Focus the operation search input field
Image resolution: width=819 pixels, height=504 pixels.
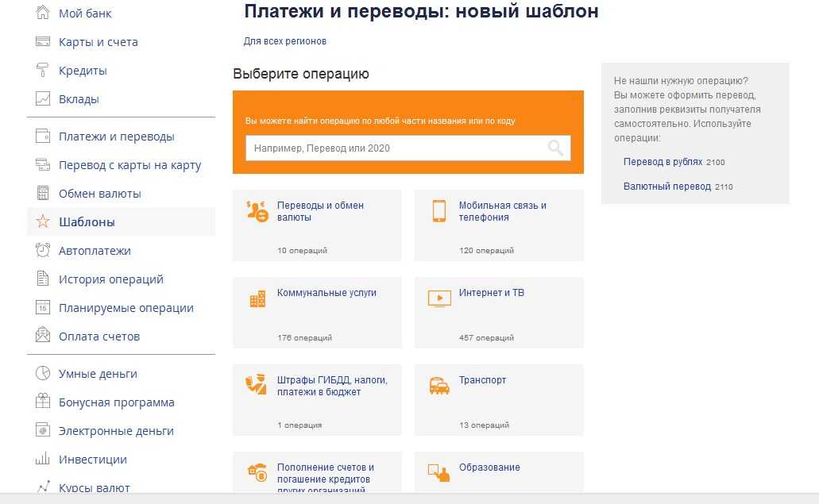[x=393, y=148]
